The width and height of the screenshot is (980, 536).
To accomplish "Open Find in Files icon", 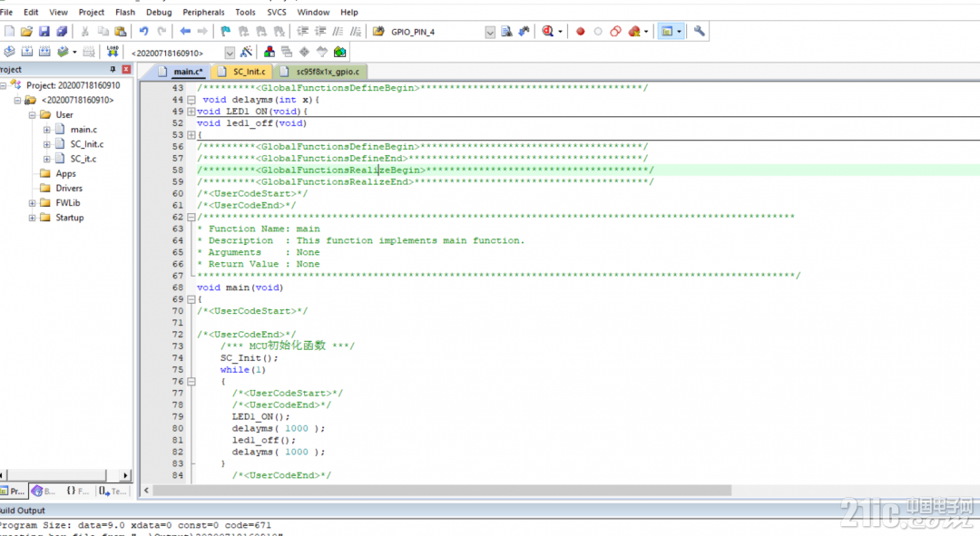I will (x=378, y=31).
